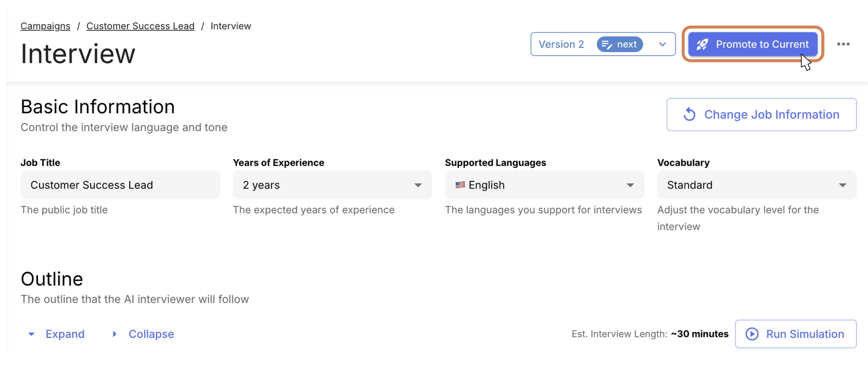
Task: Click the US flag icon beside English
Action: point(460,185)
